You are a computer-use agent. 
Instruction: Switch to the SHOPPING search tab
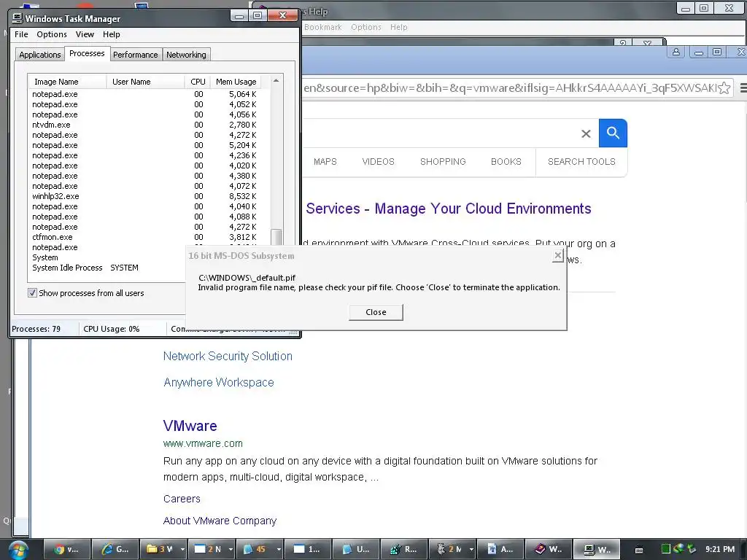click(443, 161)
